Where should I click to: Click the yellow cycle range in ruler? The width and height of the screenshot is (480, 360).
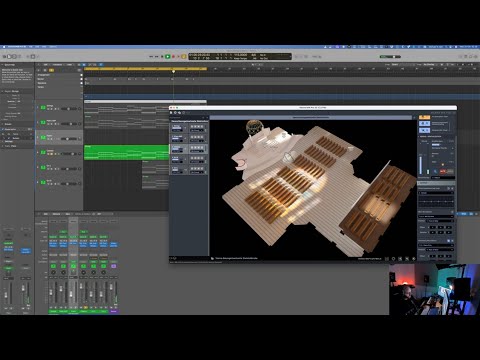[x=145, y=69]
